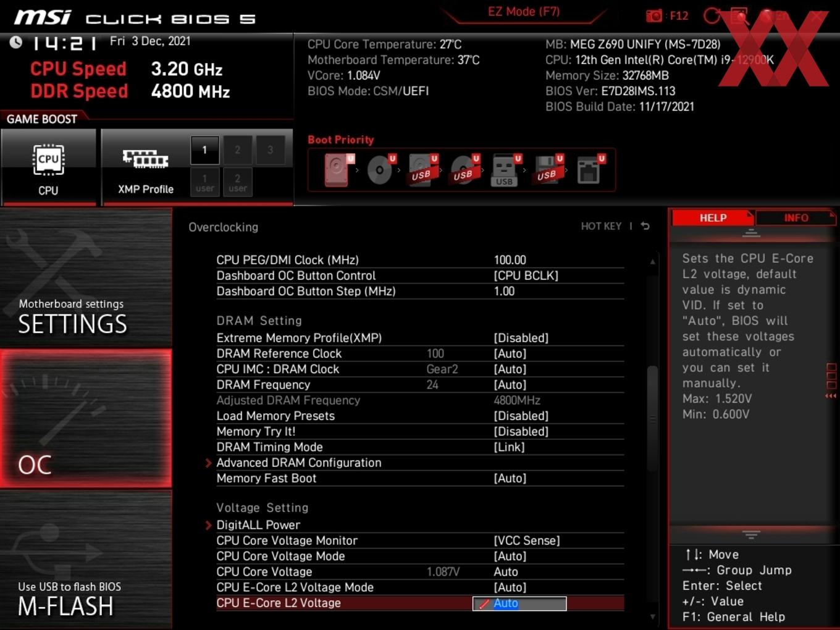840x630 pixels.
Task: Click the Adjusted DRAM Frequency 4800MHz row
Action: (420, 400)
